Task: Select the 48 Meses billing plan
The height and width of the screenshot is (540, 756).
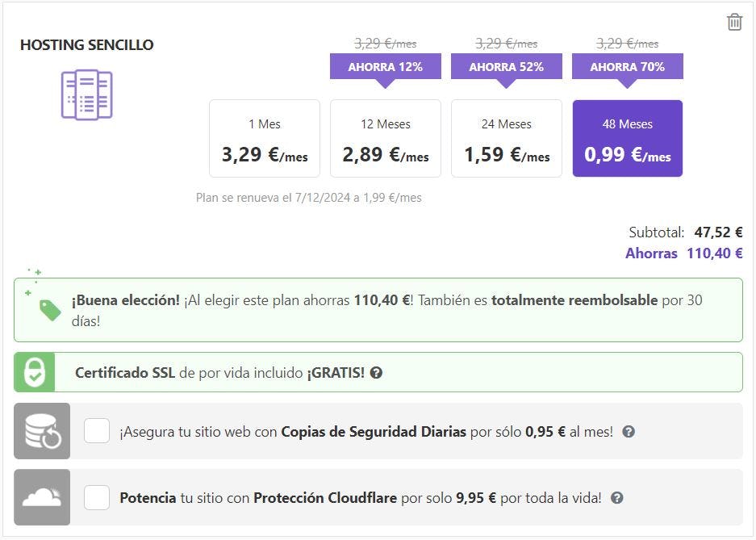Action: pyautogui.click(x=628, y=139)
